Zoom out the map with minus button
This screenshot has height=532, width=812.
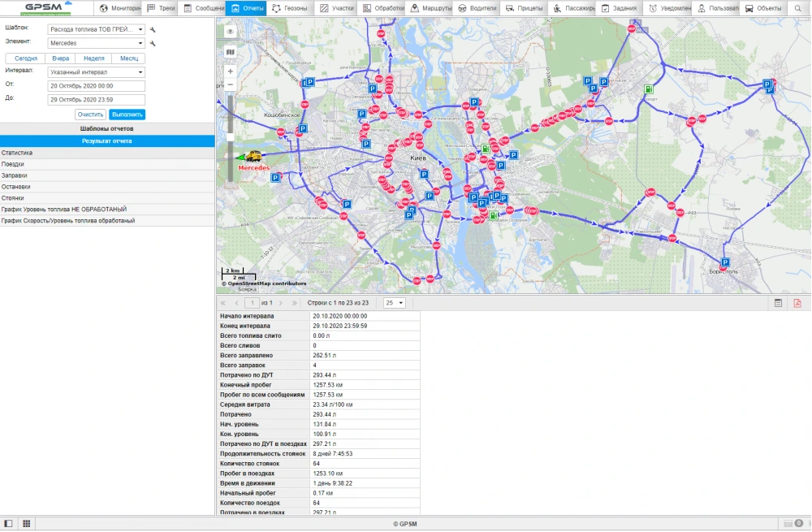(x=231, y=84)
